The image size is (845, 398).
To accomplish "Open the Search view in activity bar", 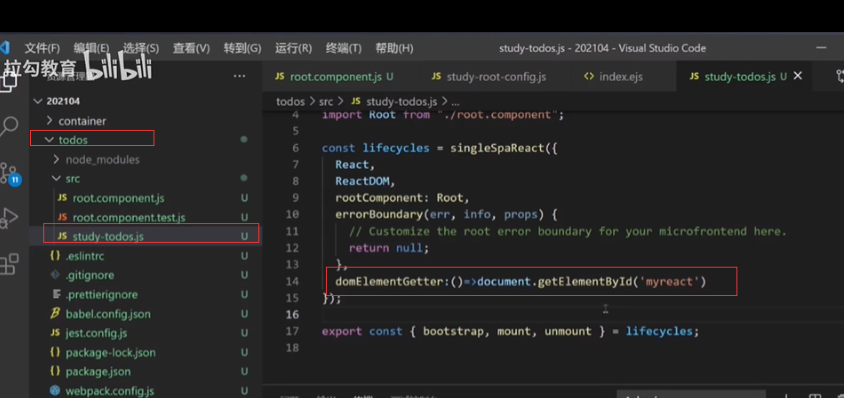I will (9, 128).
